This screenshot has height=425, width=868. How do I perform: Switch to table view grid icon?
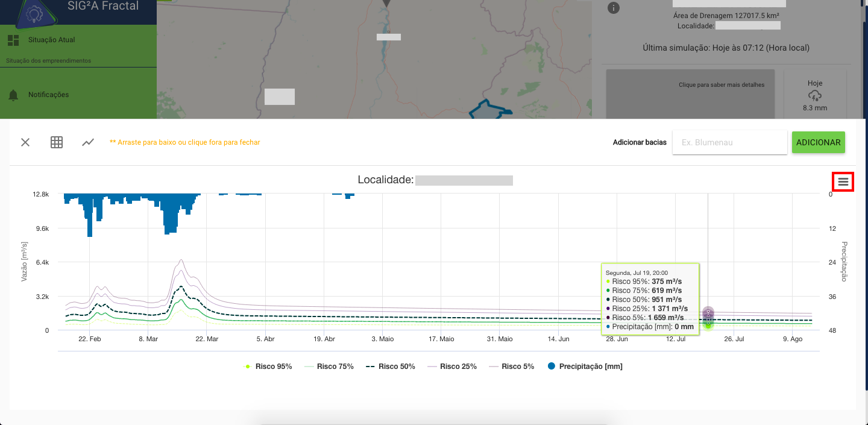click(57, 142)
